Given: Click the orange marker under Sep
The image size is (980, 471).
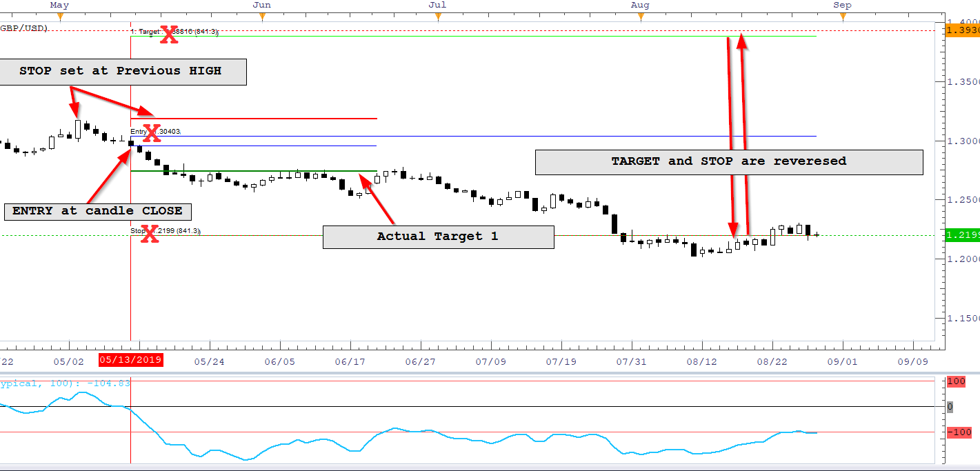Looking at the screenshot, I should coord(842,17).
